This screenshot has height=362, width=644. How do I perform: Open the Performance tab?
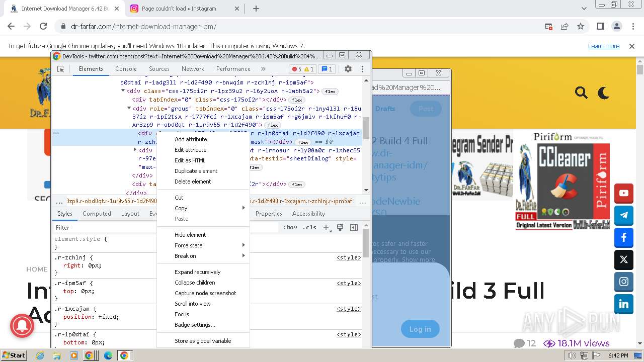pyautogui.click(x=233, y=69)
